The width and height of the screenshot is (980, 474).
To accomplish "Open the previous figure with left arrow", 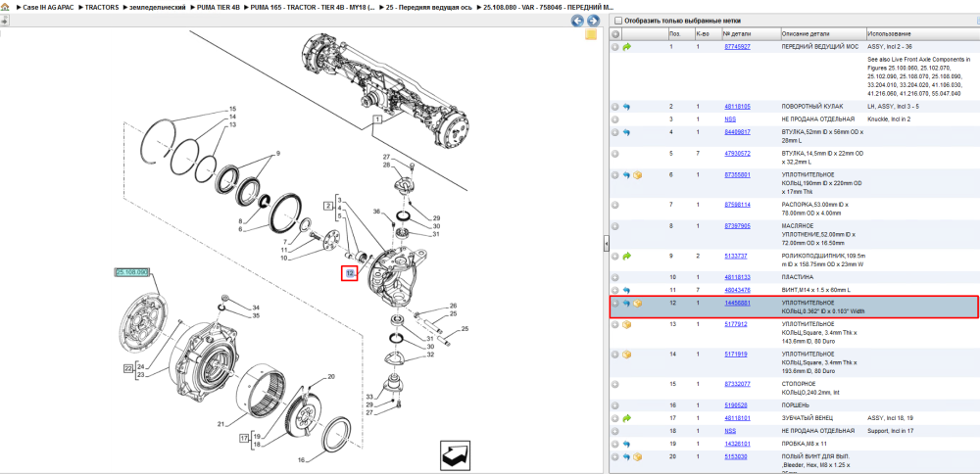I will coord(577,21).
